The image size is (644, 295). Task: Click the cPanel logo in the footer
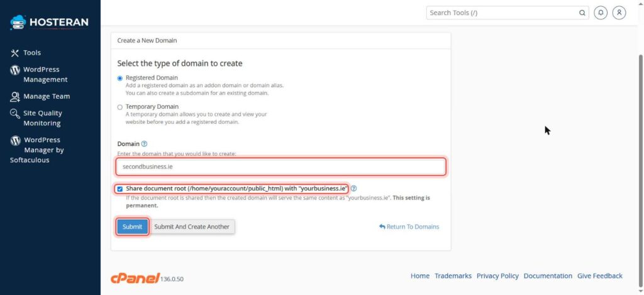coord(135,278)
